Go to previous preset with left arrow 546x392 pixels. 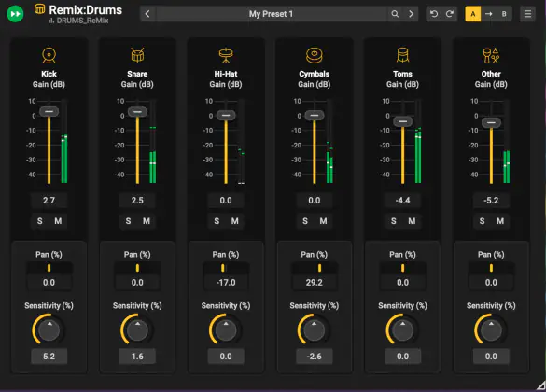coord(147,14)
